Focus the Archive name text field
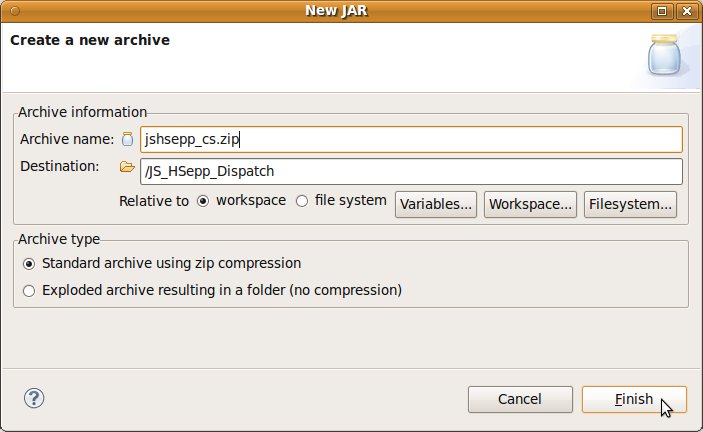703x432 pixels. pyautogui.click(x=410, y=139)
